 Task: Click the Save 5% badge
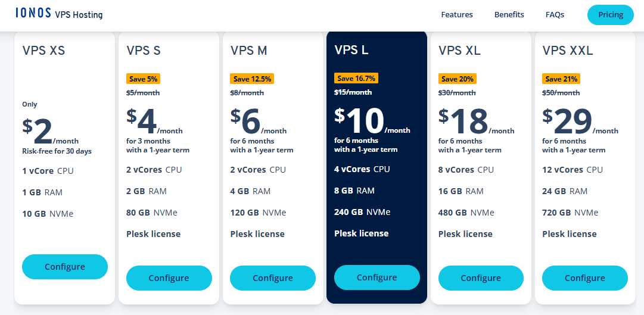pos(143,79)
